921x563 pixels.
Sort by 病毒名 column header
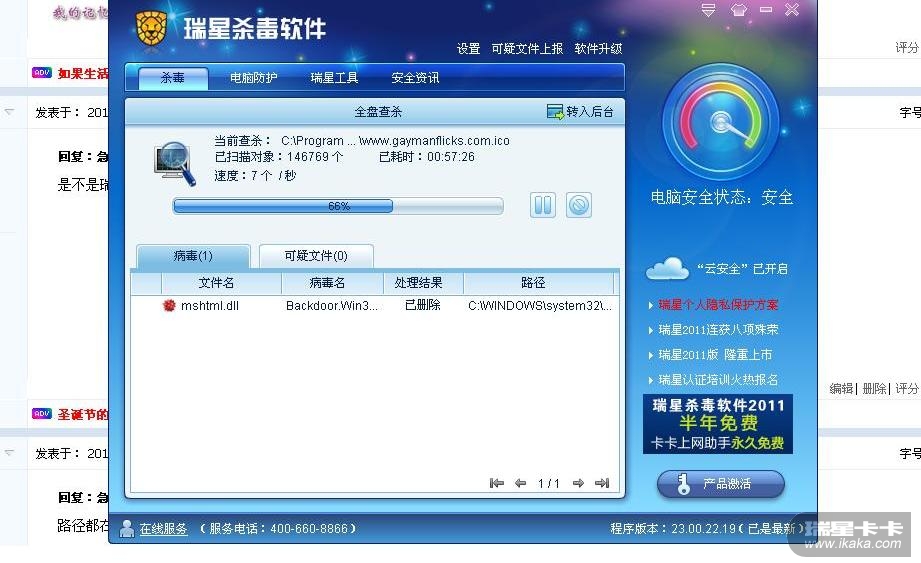click(332, 283)
